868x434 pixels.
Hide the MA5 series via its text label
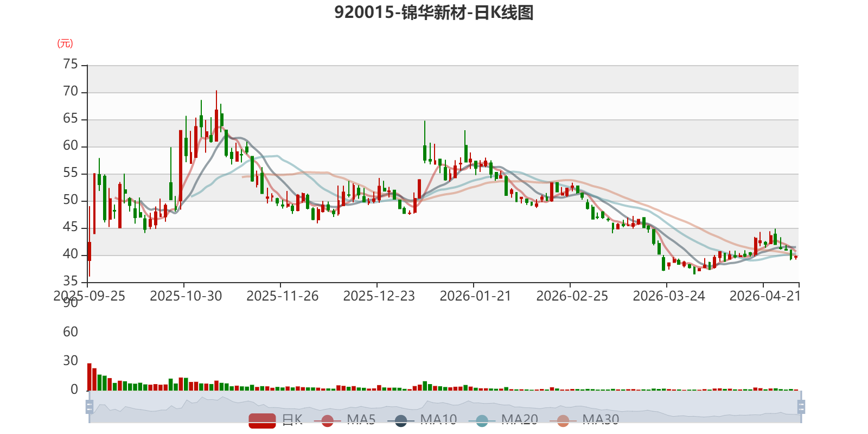click(361, 420)
